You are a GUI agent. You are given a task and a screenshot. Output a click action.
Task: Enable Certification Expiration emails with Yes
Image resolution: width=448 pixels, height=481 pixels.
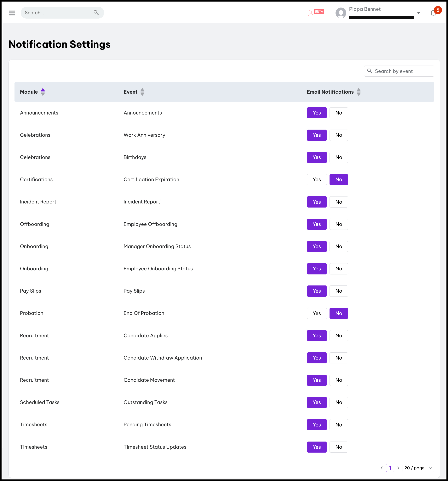[x=316, y=179]
